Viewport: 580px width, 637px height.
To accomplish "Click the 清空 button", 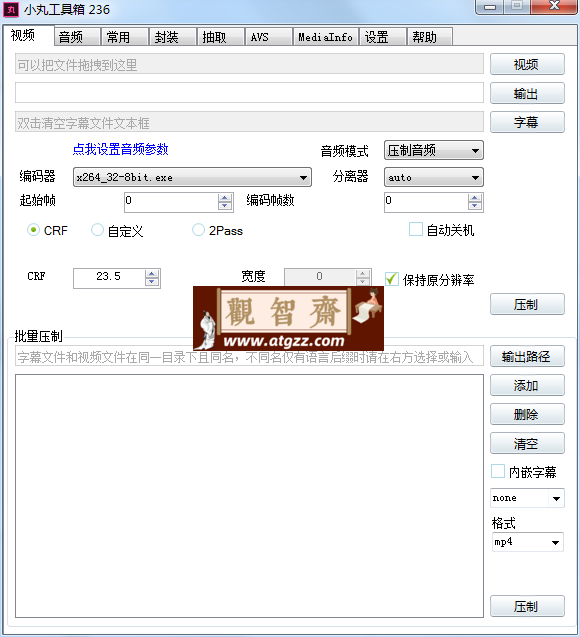I will pyautogui.click(x=527, y=443).
